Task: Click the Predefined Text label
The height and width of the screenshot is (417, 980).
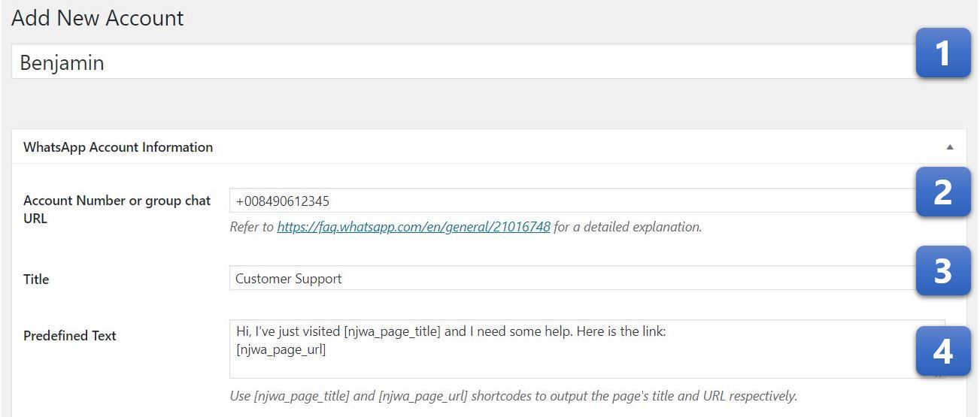Action: [x=70, y=336]
